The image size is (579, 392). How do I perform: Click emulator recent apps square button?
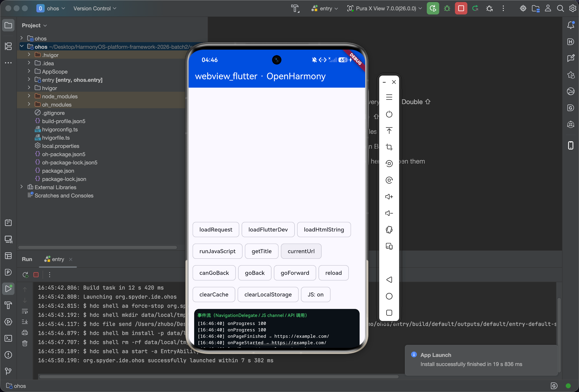[389, 313]
